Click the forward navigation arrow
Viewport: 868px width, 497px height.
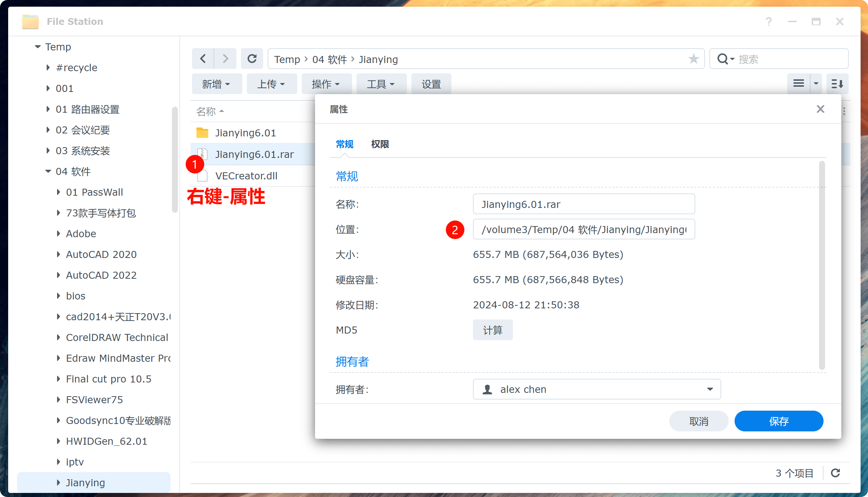[225, 59]
